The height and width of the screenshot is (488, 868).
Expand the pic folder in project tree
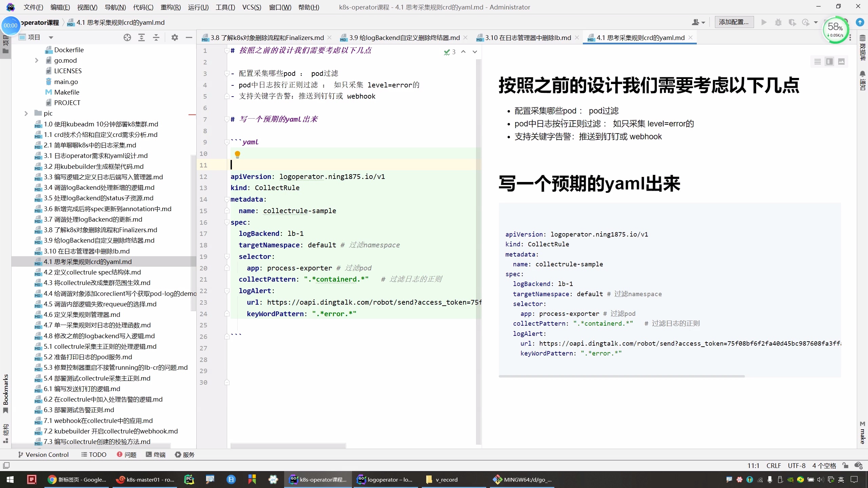point(26,113)
